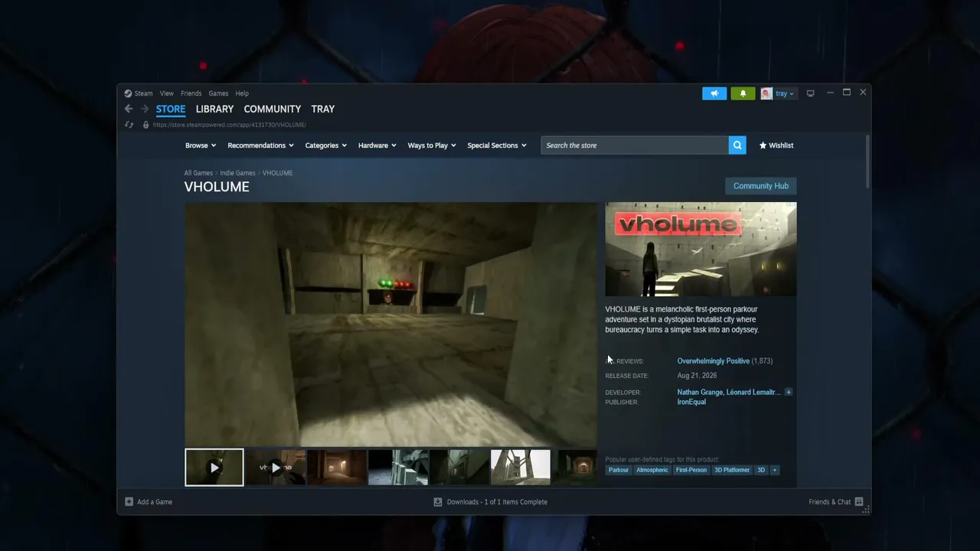
Task: Expand the Ways to Play dropdown
Action: (x=432, y=145)
